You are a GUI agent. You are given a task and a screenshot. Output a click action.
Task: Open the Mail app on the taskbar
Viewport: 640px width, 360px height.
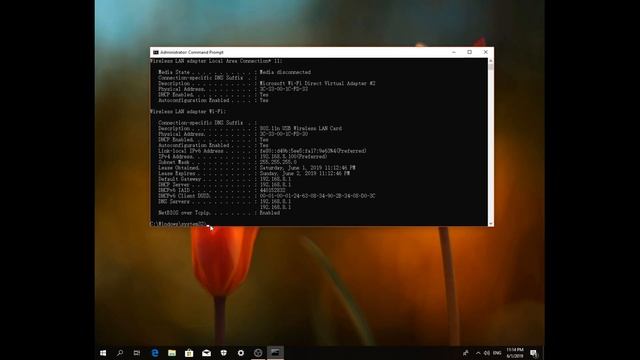click(207, 353)
